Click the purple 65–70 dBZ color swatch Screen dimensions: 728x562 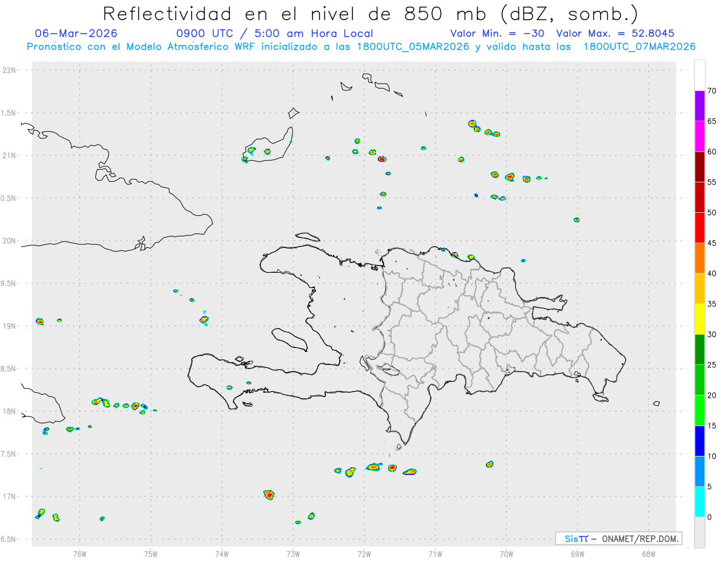699,106
